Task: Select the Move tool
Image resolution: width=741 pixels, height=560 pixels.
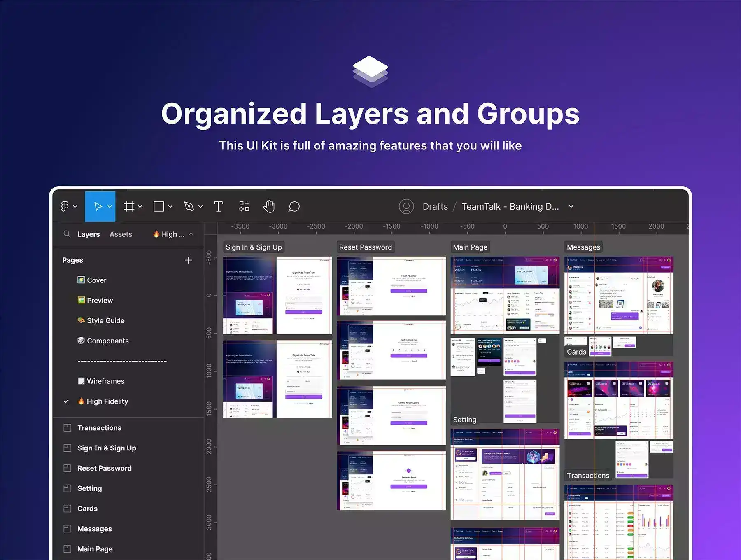Action: (x=98, y=206)
